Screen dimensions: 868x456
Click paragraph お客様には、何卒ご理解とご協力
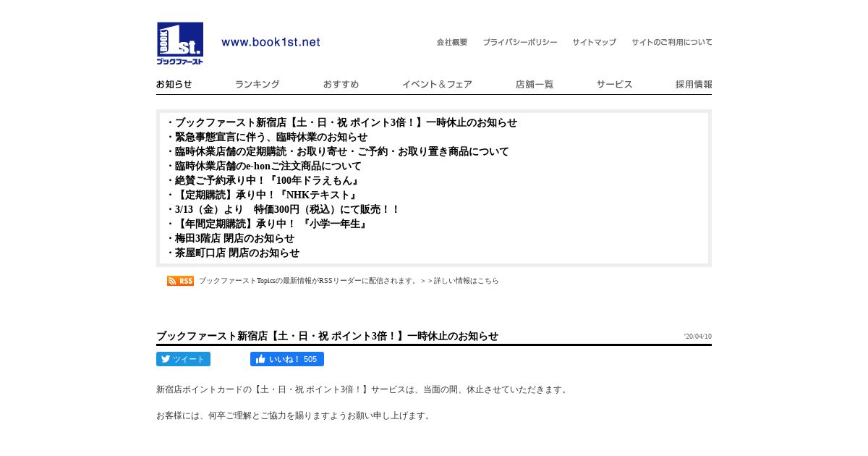point(294,415)
